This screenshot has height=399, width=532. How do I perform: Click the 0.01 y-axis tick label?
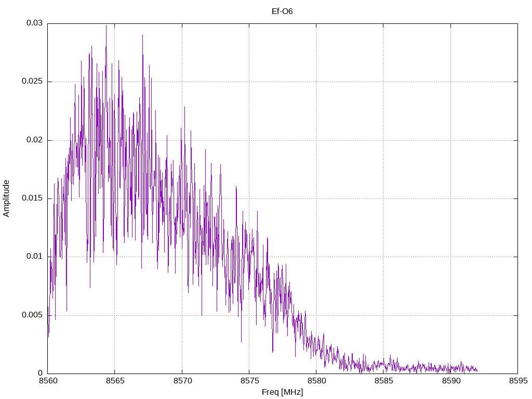tap(35, 257)
